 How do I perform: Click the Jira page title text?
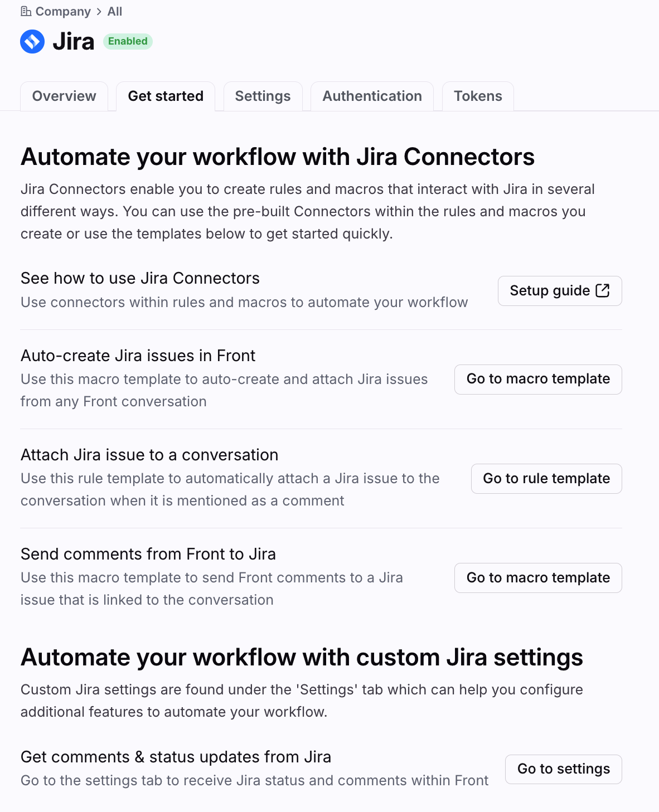(x=74, y=42)
